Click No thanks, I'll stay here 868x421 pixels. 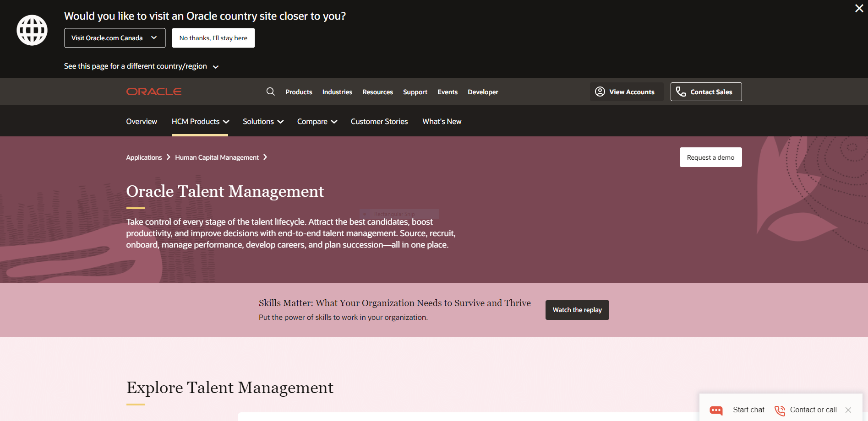coord(213,38)
